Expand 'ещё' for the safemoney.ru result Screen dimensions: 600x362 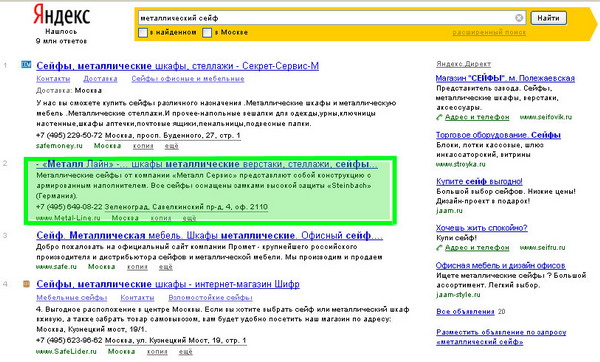(171, 146)
